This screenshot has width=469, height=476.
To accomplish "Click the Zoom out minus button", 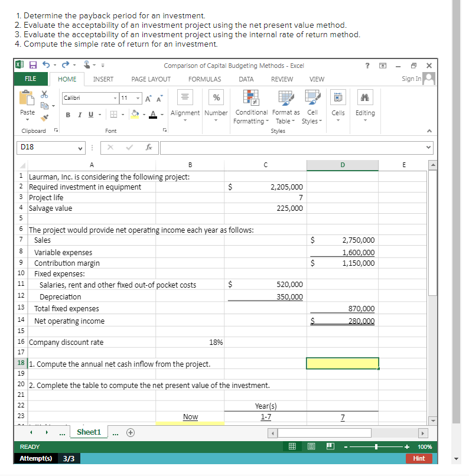I will pos(346,446).
